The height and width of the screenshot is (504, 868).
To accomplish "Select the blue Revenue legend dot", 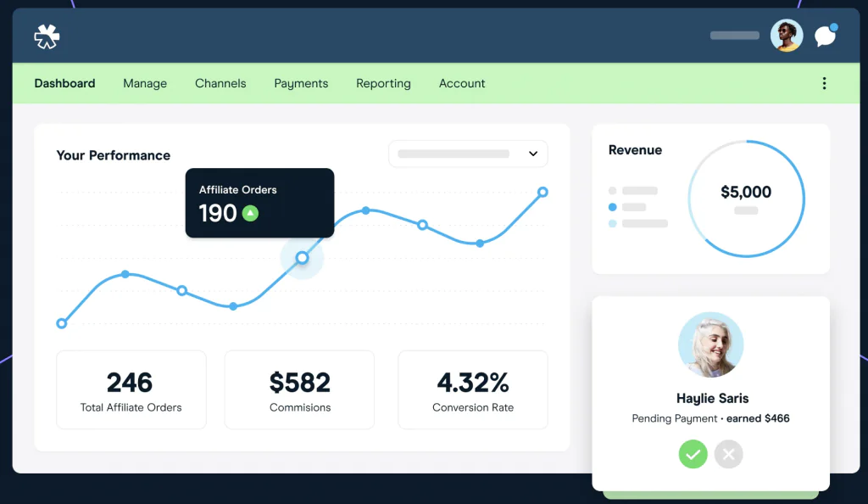I will click(612, 207).
